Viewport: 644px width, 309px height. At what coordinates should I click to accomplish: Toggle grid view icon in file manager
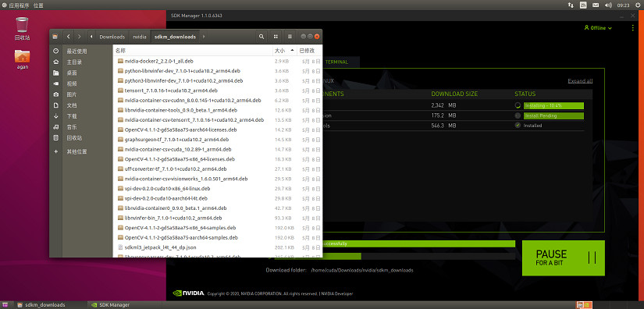pos(276,37)
